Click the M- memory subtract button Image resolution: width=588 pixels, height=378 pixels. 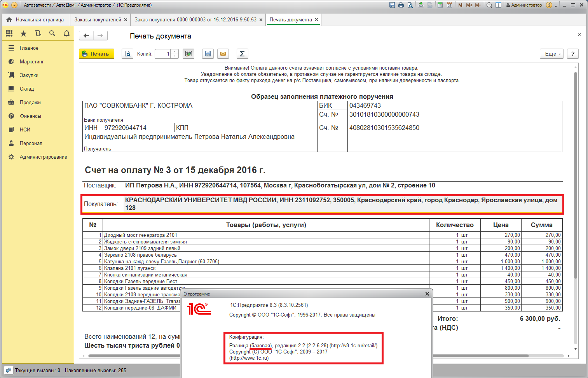click(x=478, y=5)
